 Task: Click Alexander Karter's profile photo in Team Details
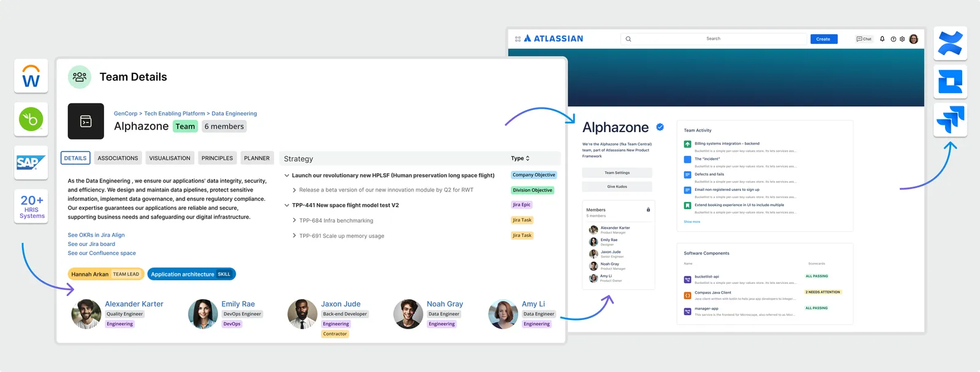coord(86,314)
